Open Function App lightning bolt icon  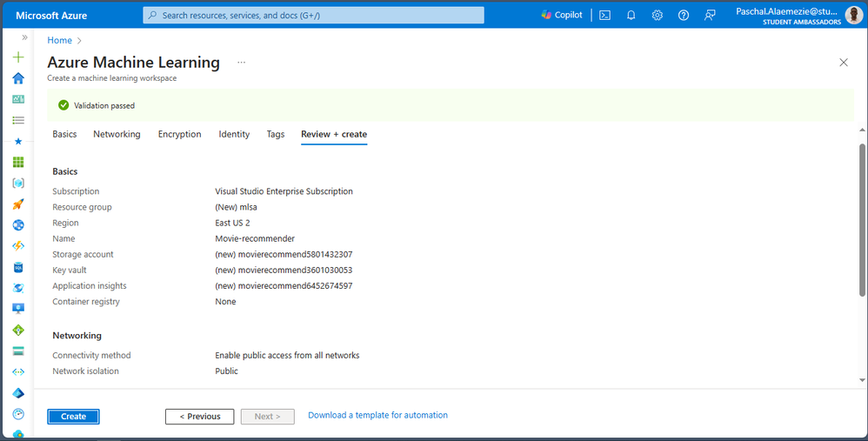(18, 246)
